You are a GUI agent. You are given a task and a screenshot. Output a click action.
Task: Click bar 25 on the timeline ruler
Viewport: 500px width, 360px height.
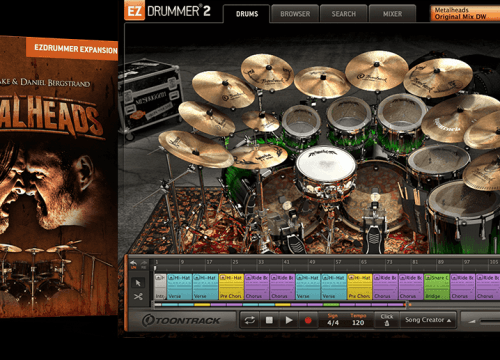235,262
